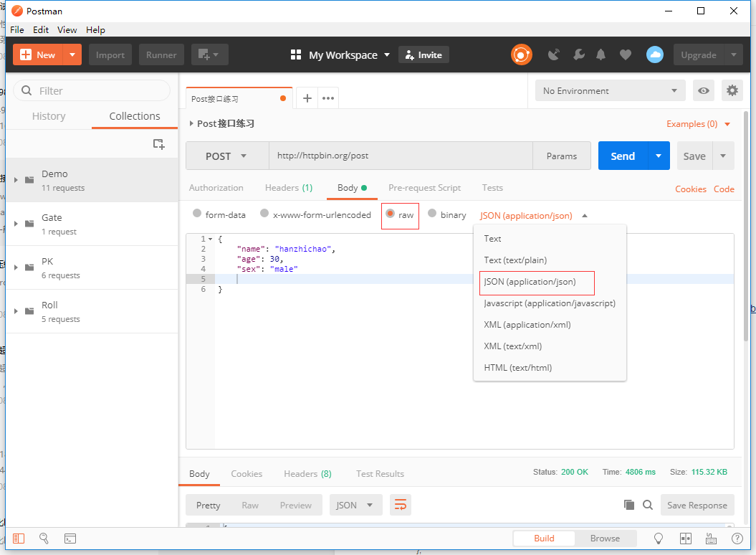
Task: Open the user avatar cloud icon
Action: click(x=655, y=54)
